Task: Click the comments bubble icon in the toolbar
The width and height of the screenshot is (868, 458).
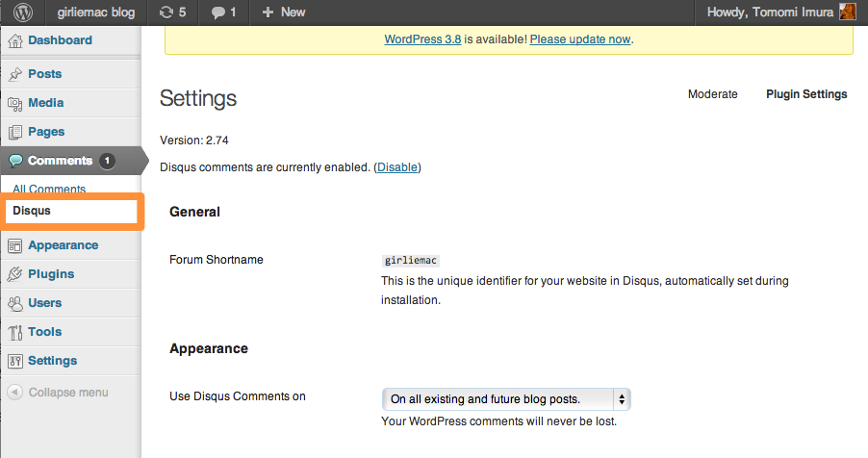Action: 219,12
